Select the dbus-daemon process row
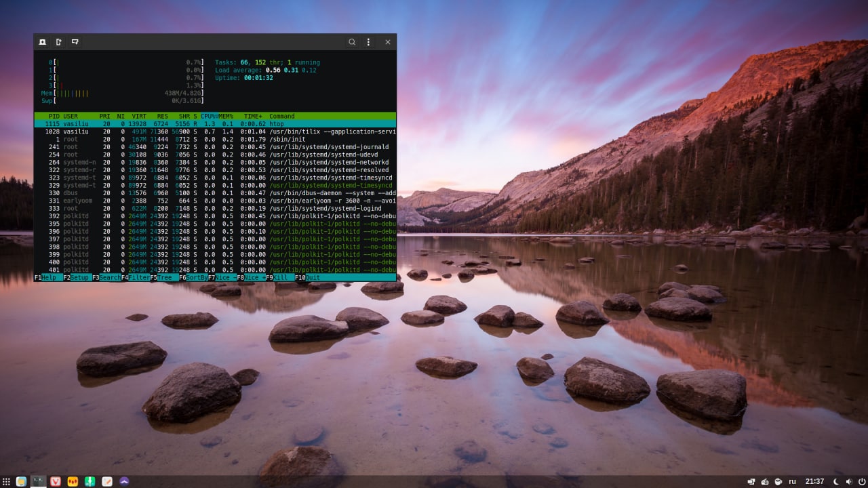The width and height of the screenshot is (868, 488). (x=215, y=193)
